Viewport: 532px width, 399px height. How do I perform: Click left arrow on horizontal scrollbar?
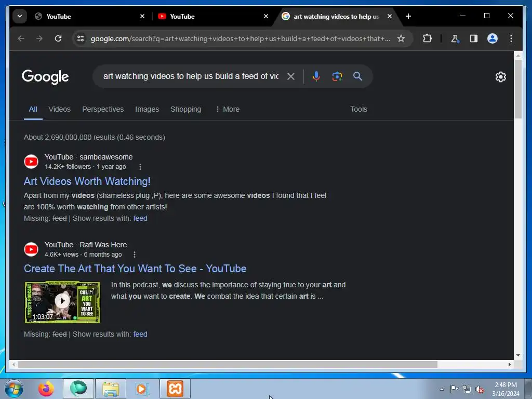pos(14,364)
